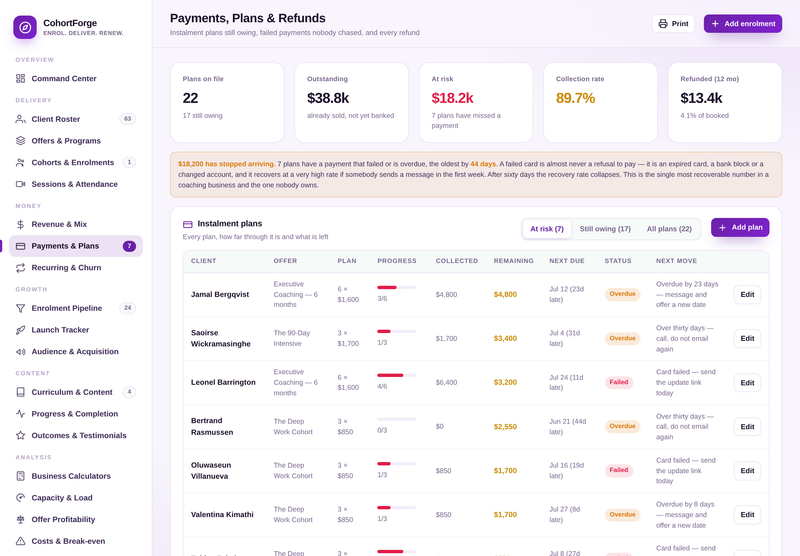Click the Client Roster count badge 63
800x556 pixels.
point(128,119)
